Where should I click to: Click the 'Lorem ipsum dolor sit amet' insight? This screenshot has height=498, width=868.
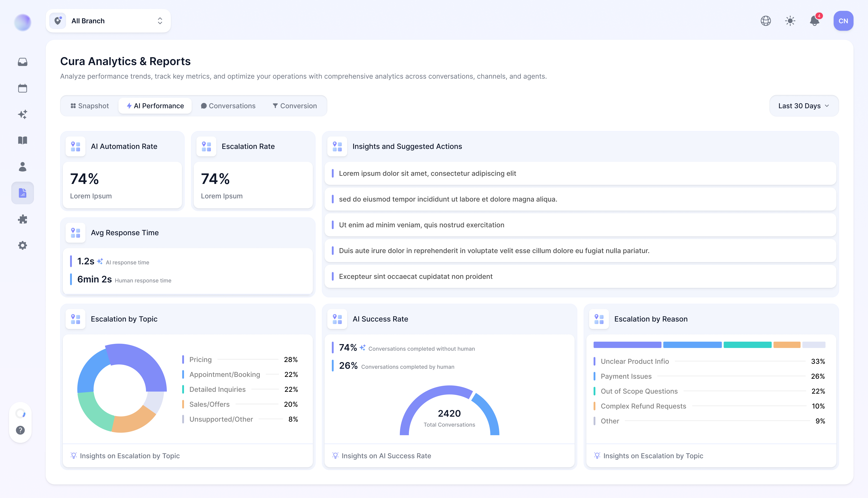[580, 173]
